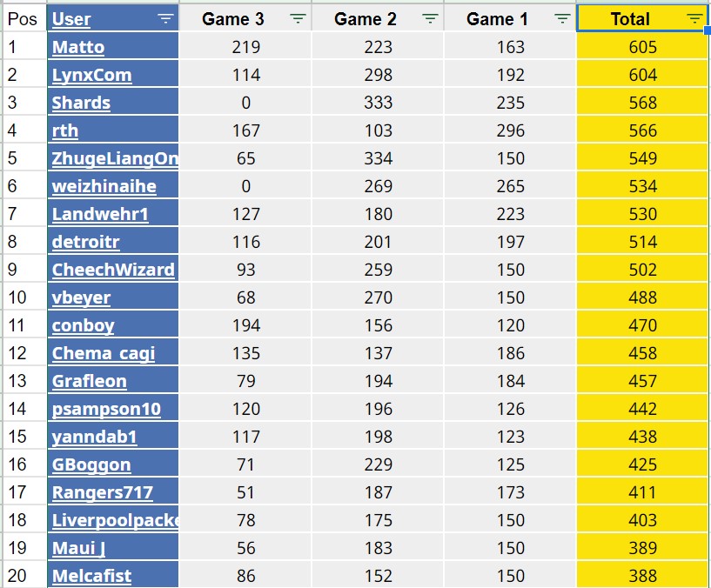
Task: Select the Game 1 cell showing 296
Action: click(510, 130)
